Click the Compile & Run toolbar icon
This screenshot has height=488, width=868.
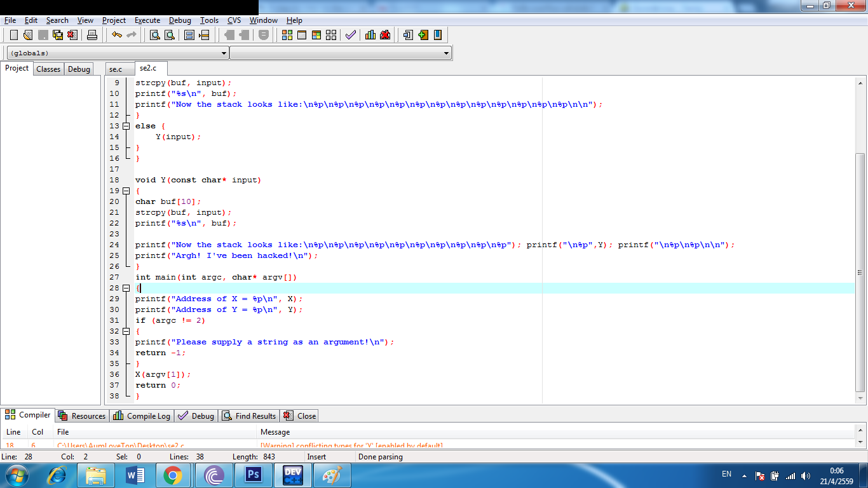(316, 35)
